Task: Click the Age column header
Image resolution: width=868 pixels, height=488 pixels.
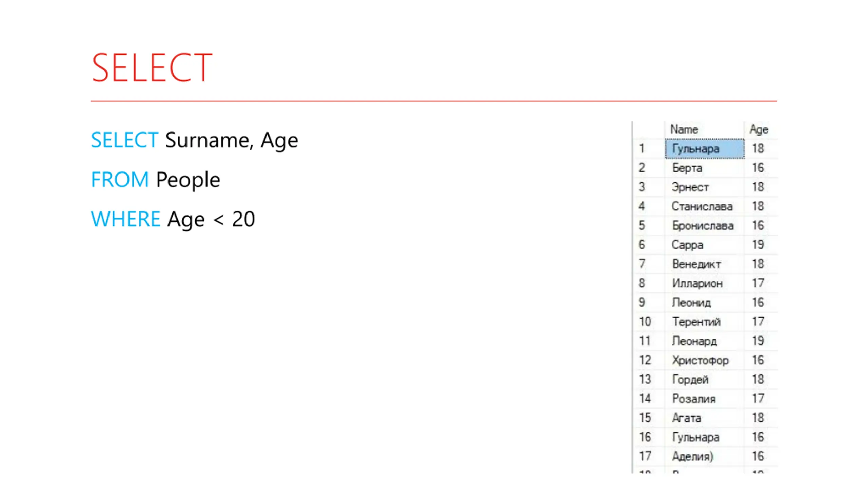Action: click(x=759, y=129)
